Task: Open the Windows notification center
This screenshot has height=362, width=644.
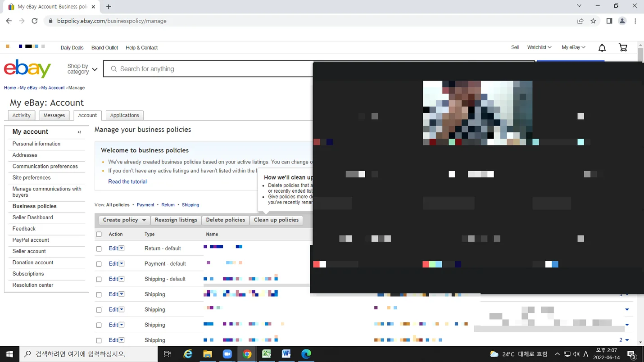Action: pos(631,354)
